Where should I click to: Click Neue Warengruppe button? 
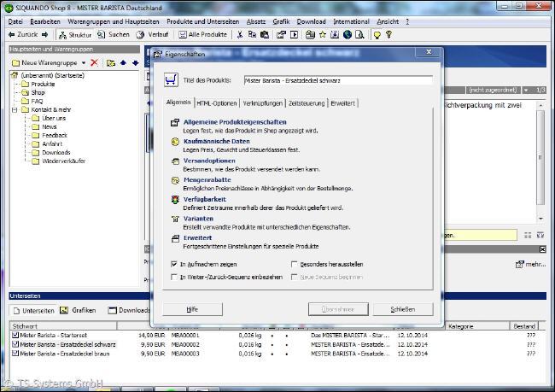(x=44, y=62)
